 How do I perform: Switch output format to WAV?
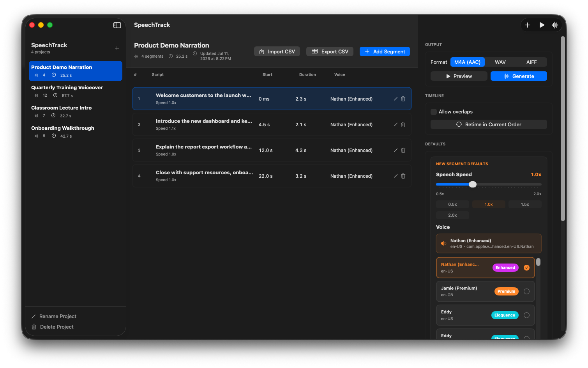click(500, 62)
